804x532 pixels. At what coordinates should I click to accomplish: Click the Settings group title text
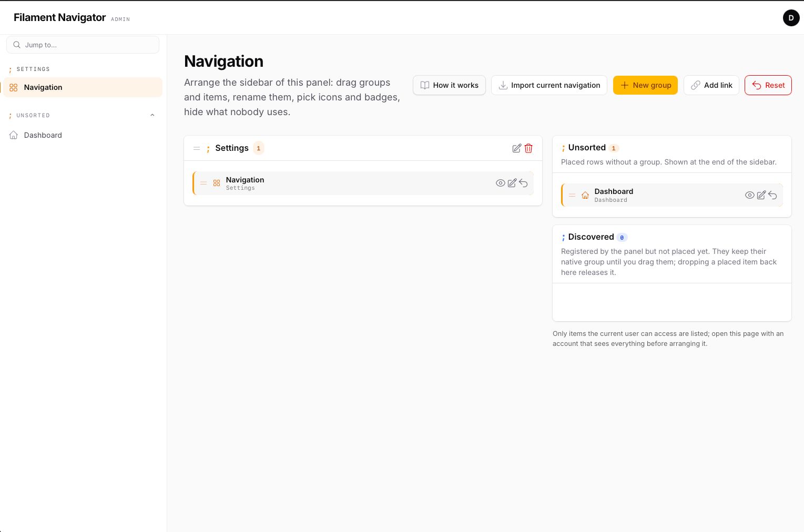pyautogui.click(x=232, y=148)
